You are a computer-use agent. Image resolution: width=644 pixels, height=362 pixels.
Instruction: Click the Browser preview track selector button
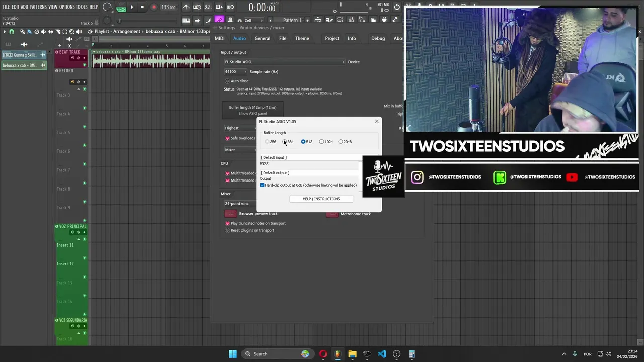click(231, 214)
